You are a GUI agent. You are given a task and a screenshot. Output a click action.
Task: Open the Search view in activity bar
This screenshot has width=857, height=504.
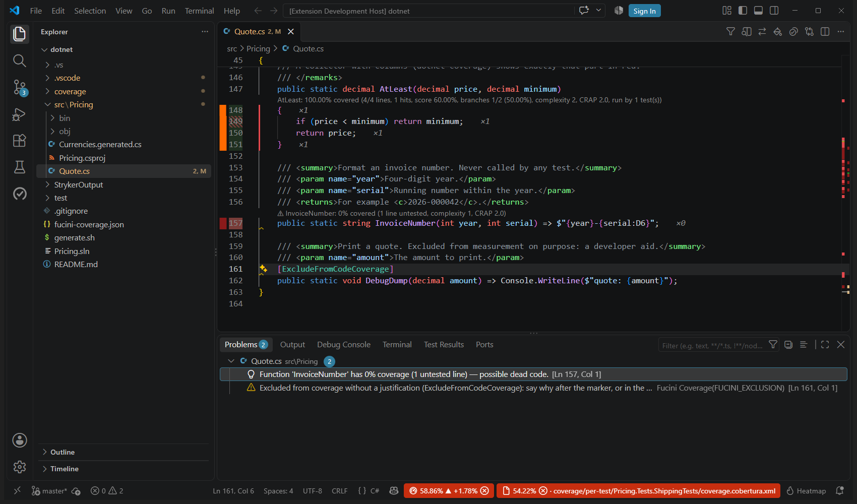click(x=19, y=61)
